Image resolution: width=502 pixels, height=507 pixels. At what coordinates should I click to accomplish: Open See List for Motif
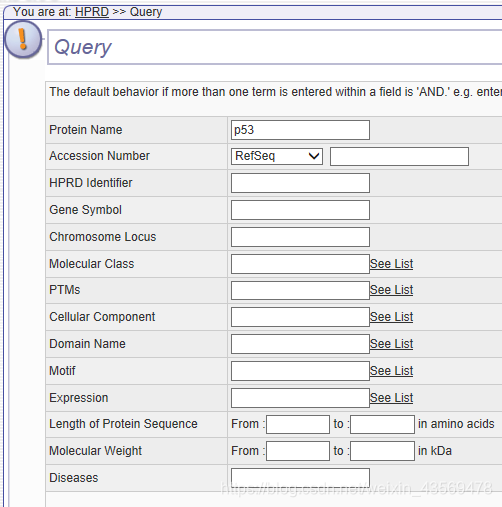[392, 371]
